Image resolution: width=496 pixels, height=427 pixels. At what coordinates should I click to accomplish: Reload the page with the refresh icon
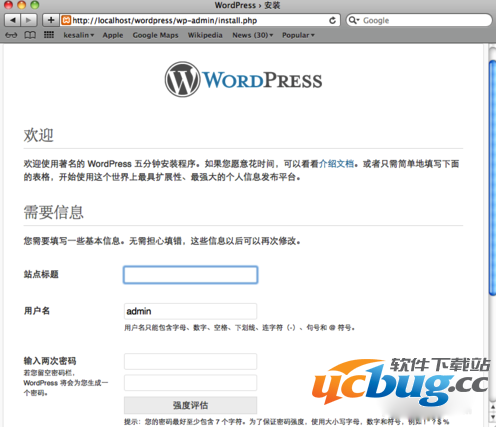(332, 21)
